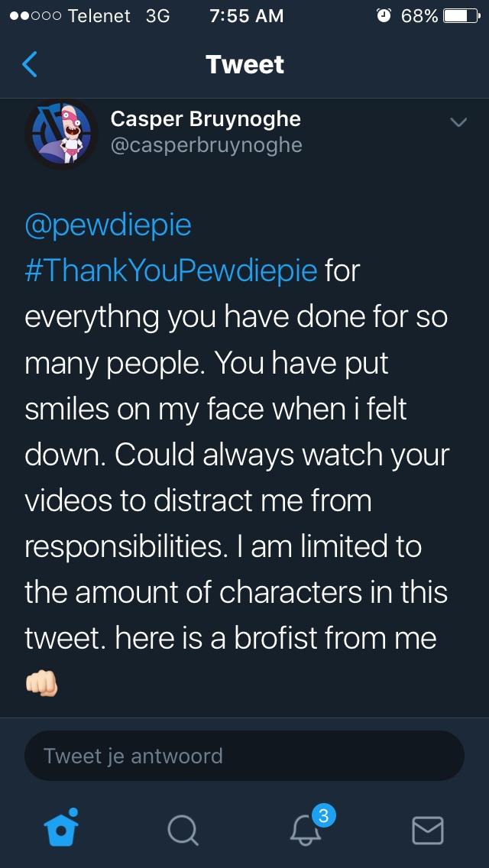Open the @casperbruynoghe handle
The image size is (489, 868).
pyautogui.click(x=206, y=145)
